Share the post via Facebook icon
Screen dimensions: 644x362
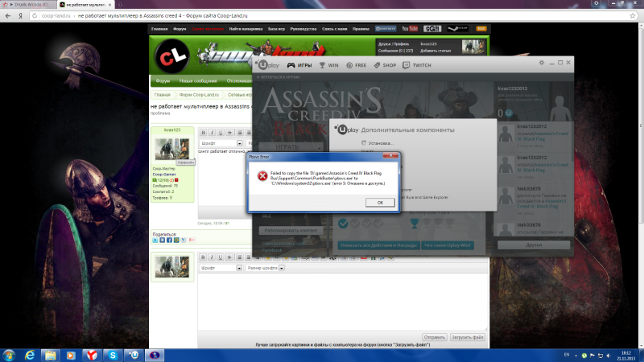pyautogui.click(x=169, y=240)
